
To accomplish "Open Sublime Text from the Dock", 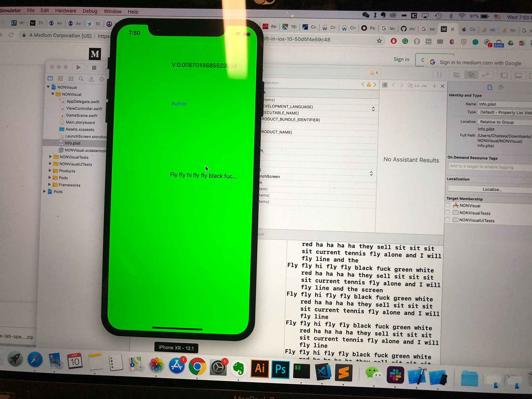I will pyautogui.click(x=344, y=373).
